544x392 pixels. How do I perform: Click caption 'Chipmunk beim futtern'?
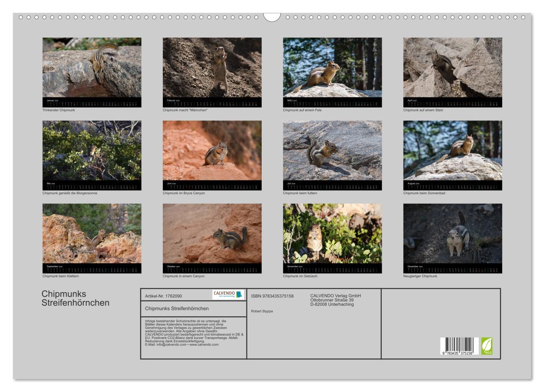click(x=300, y=193)
